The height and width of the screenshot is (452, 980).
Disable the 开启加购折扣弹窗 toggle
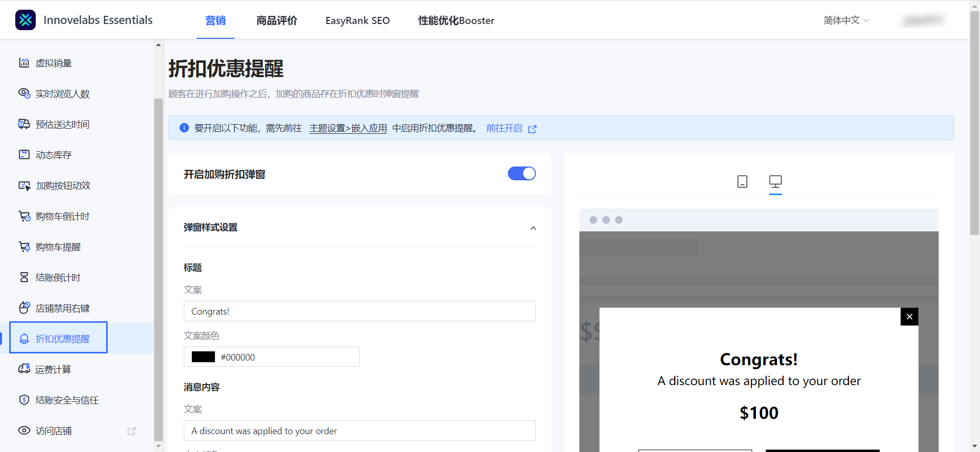point(521,174)
